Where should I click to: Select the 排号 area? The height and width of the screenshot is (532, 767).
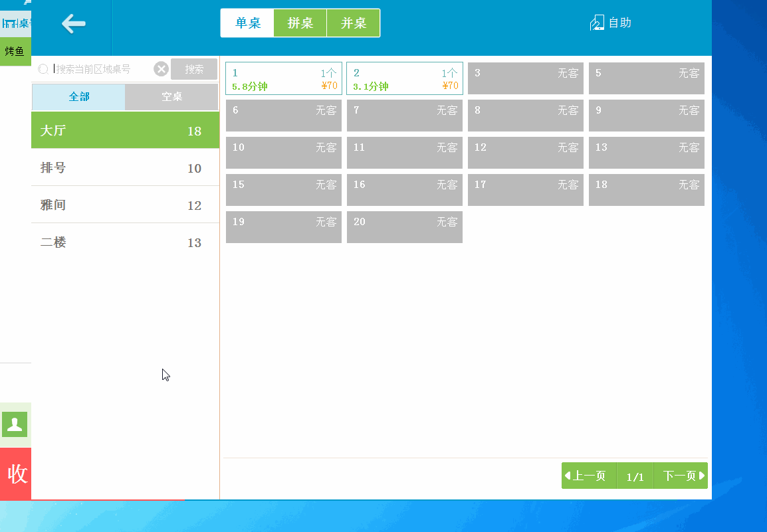point(125,168)
